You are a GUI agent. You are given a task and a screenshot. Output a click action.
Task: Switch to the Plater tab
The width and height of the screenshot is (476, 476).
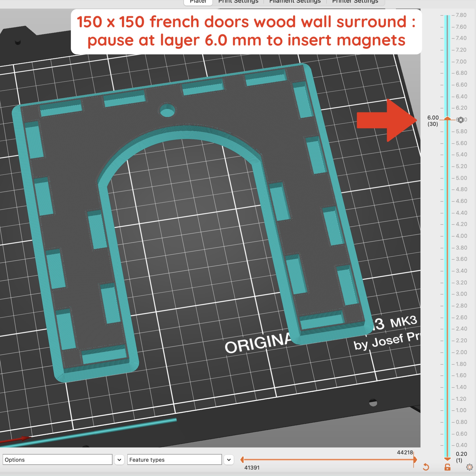coord(198,2)
